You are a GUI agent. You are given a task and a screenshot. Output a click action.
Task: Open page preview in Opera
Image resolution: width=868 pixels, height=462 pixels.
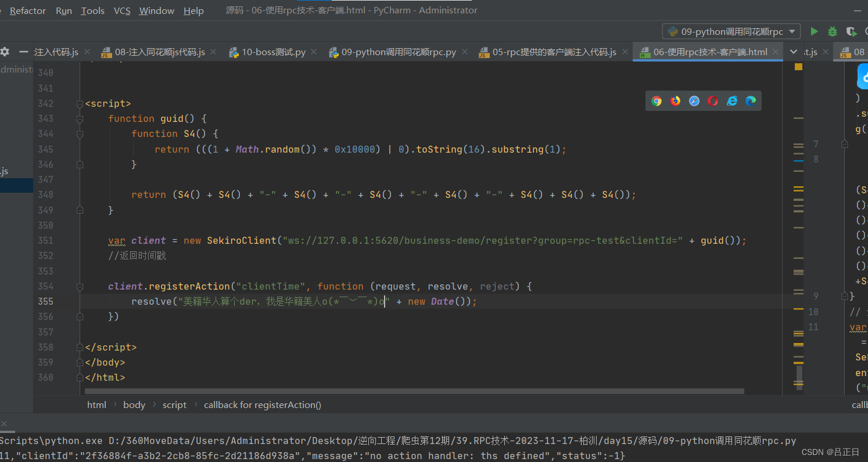point(713,101)
